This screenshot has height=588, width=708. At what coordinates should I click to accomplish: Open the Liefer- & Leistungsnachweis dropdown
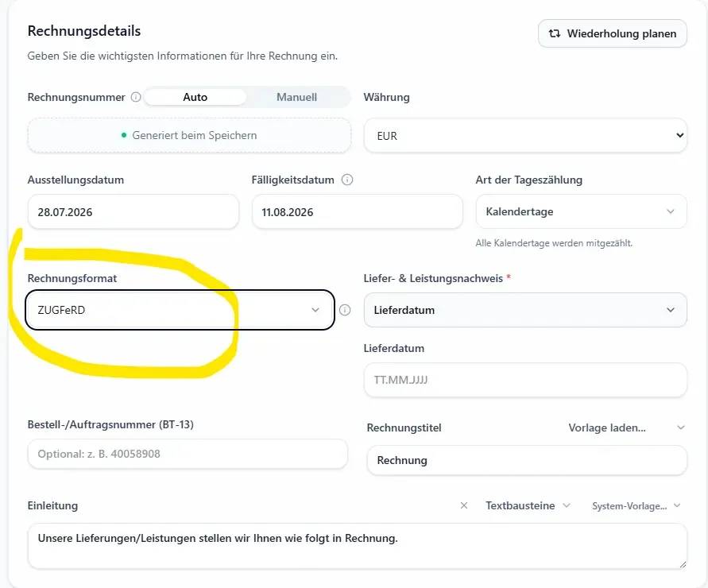[525, 310]
